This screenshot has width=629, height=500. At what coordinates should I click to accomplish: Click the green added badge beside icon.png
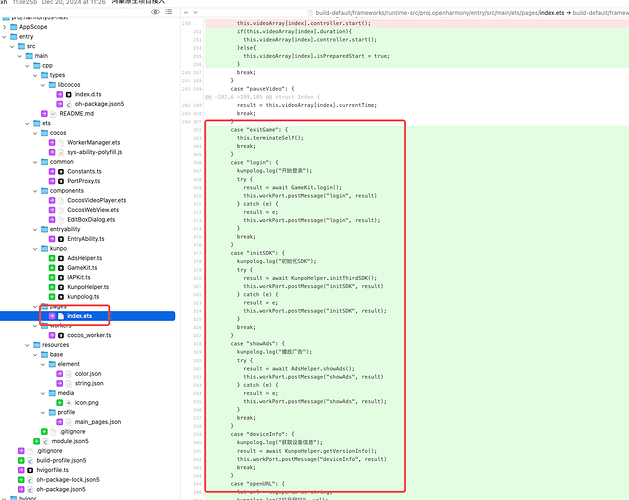point(59,402)
